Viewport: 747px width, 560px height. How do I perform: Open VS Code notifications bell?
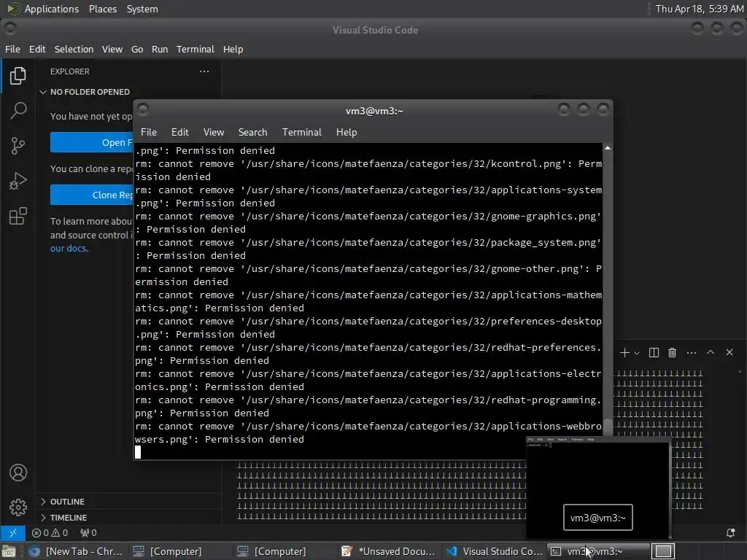click(730, 533)
